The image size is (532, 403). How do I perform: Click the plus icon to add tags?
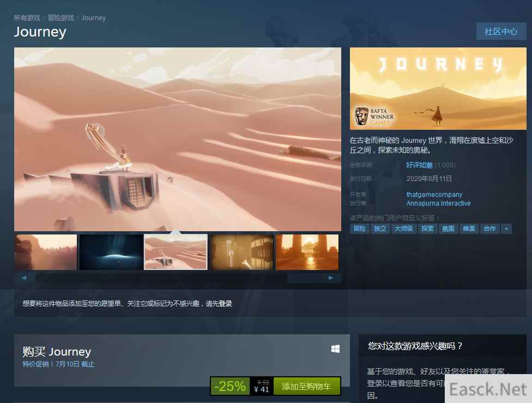pos(506,228)
